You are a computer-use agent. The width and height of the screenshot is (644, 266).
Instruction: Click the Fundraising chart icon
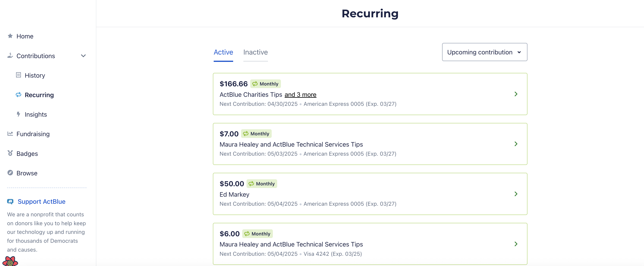pos(10,134)
